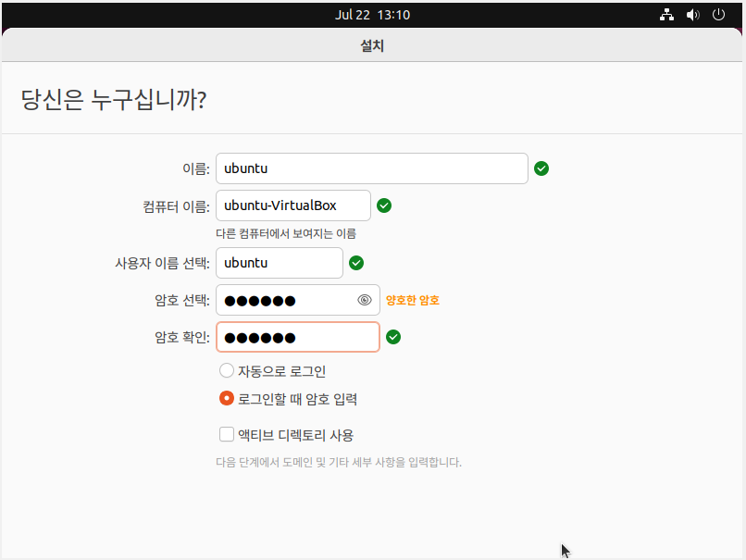
Task: Open the volume speaker icon in top bar
Action: click(692, 15)
